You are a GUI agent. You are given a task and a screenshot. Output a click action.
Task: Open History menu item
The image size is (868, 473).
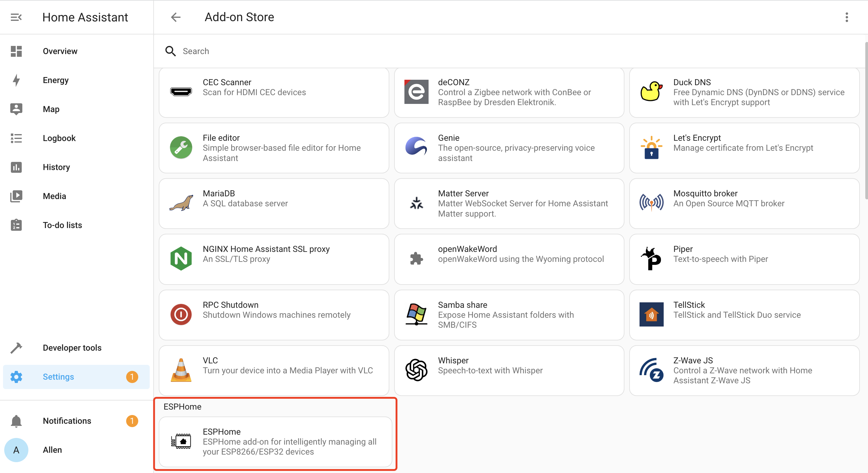click(x=56, y=167)
